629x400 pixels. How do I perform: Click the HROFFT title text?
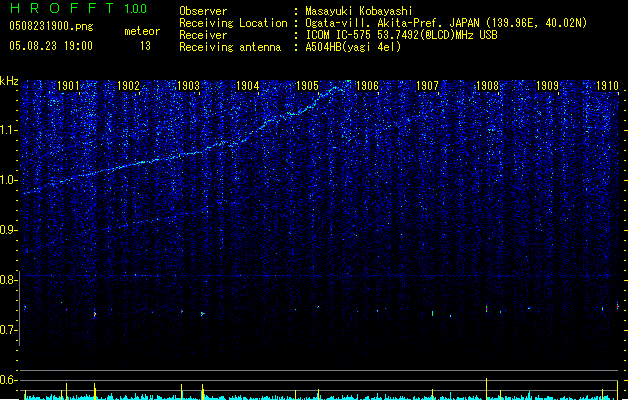(62, 8)
